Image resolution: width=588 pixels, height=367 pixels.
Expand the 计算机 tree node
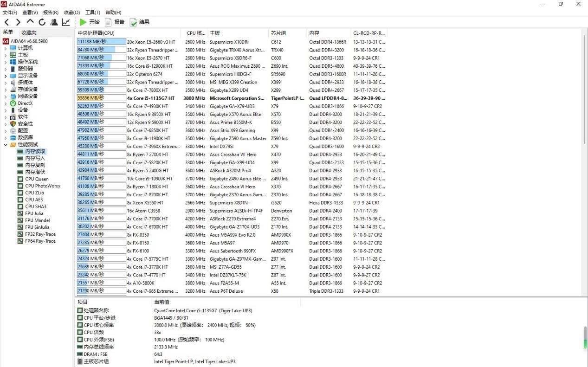coord(6,48)
